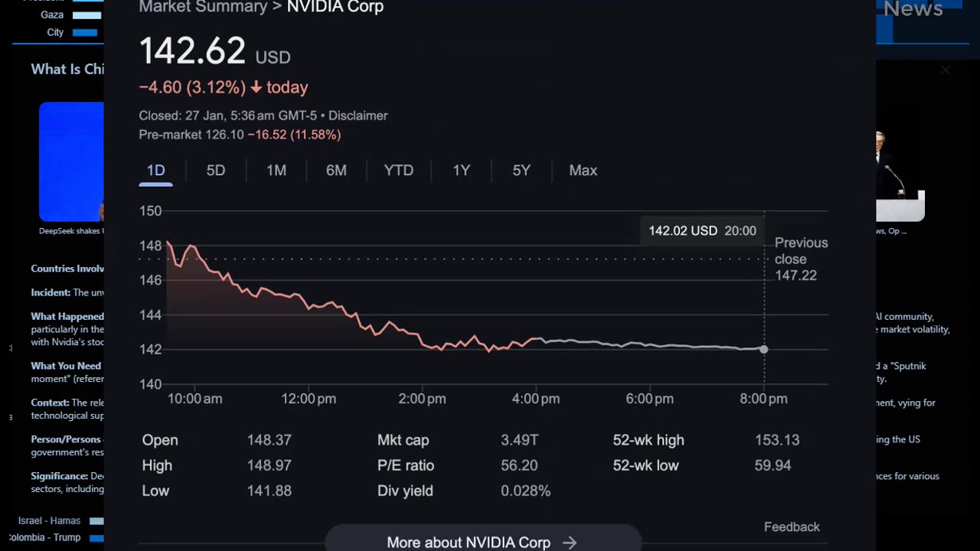Viewport: 980px width, 551px height.
Task: Click the 52-wk high value 153.13
Action: point(777,440)
